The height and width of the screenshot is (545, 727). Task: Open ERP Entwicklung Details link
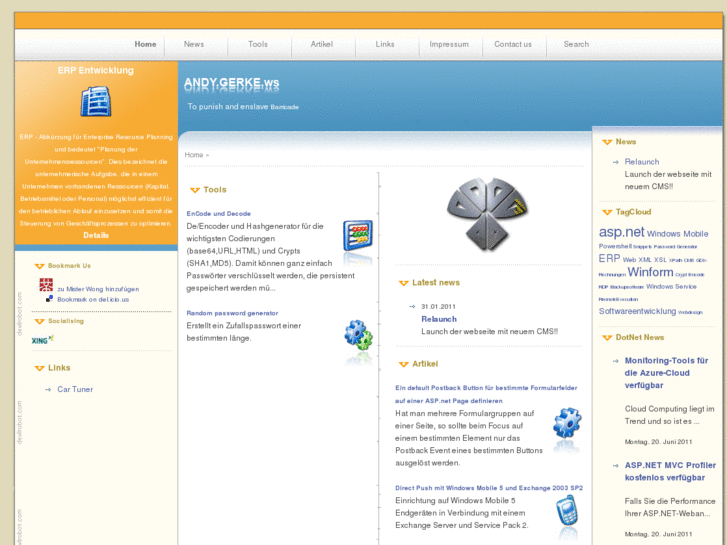[96, 235]
